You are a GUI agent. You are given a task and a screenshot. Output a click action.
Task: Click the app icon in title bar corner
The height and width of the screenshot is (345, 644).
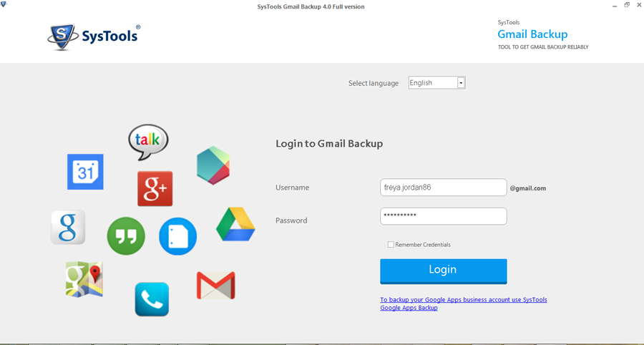(4, 4)
